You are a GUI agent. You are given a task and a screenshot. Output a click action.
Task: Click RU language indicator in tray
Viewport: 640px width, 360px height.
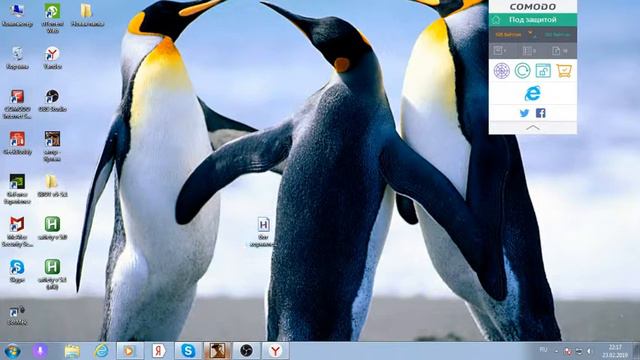coord(543,350)
